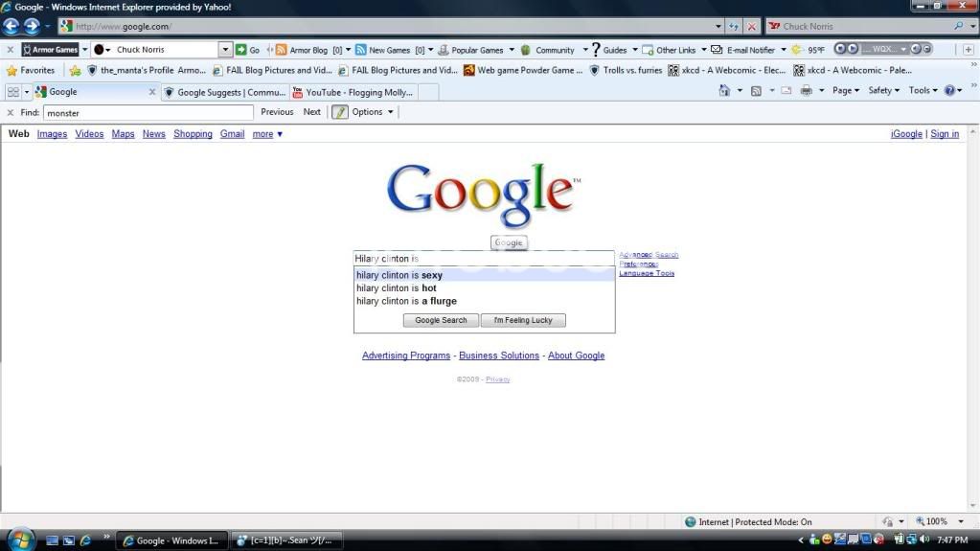The height and width of the screenshot is (551, 980).
Task: Click the Yahoo search magnifier icon
Action: coord(958,26)
